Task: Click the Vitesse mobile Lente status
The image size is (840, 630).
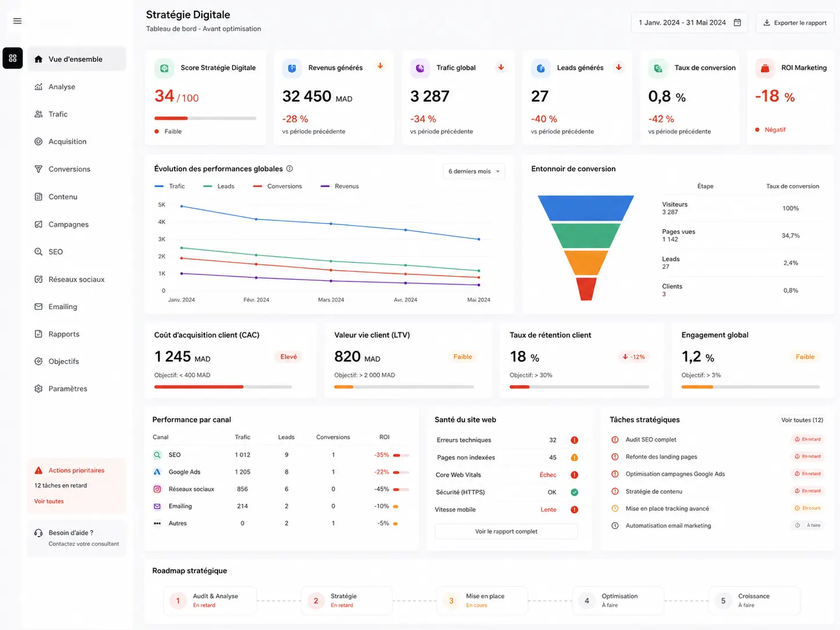Action: (x=548, y=510)
